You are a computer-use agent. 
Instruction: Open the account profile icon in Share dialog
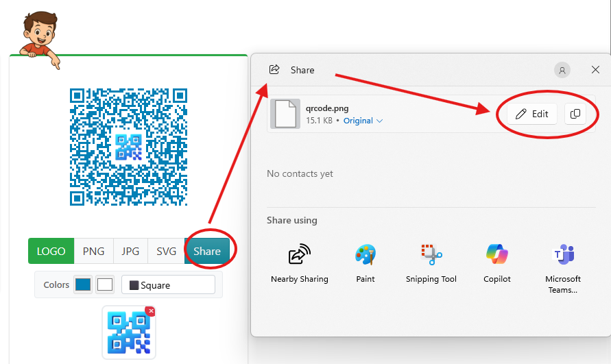click(x=562, y=70)
